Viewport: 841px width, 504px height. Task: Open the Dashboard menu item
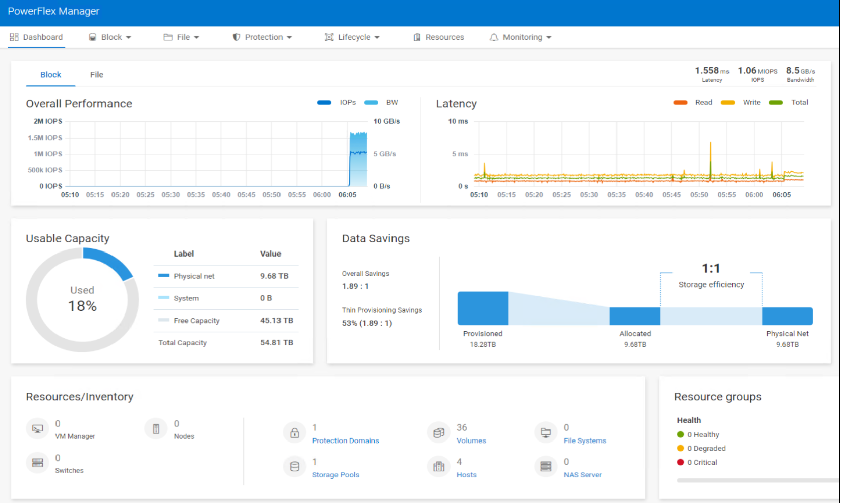[36, 37]
